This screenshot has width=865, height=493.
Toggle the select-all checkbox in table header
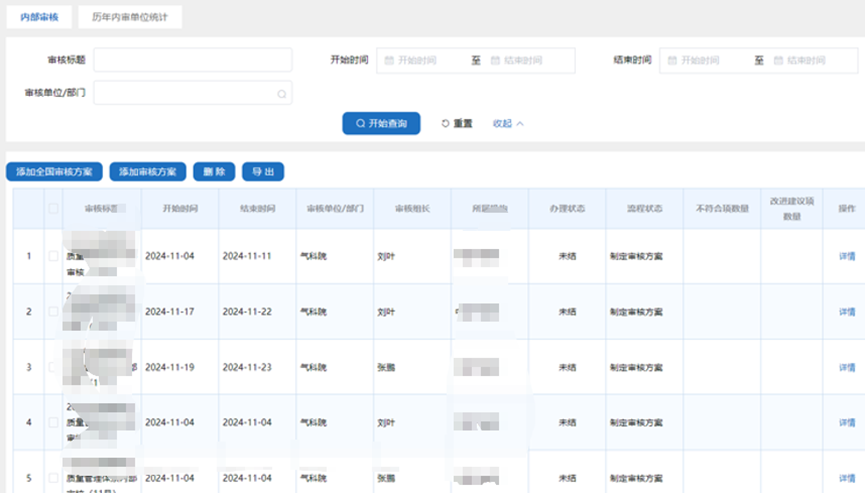coord(54,208)
